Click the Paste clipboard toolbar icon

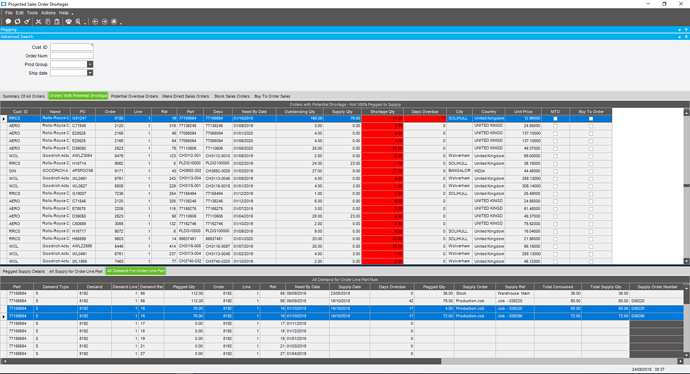pyautogui.click(x=57, y=21)
